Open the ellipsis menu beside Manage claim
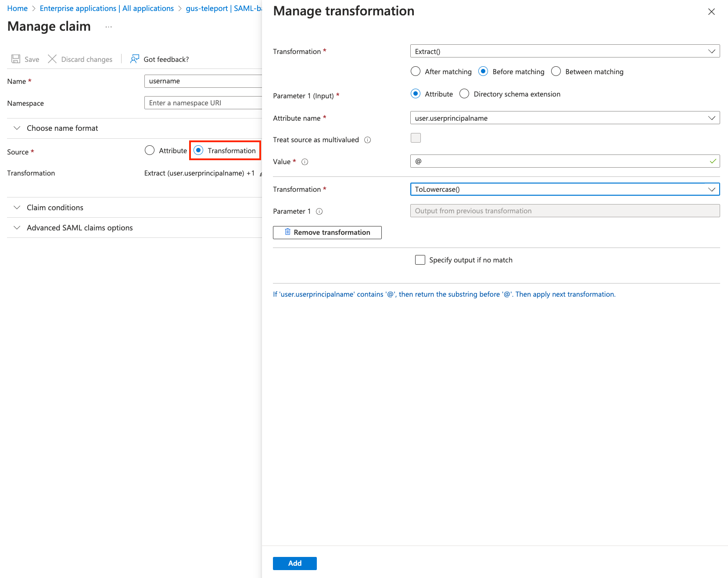 pyautogui.click(x=108, y=27)
